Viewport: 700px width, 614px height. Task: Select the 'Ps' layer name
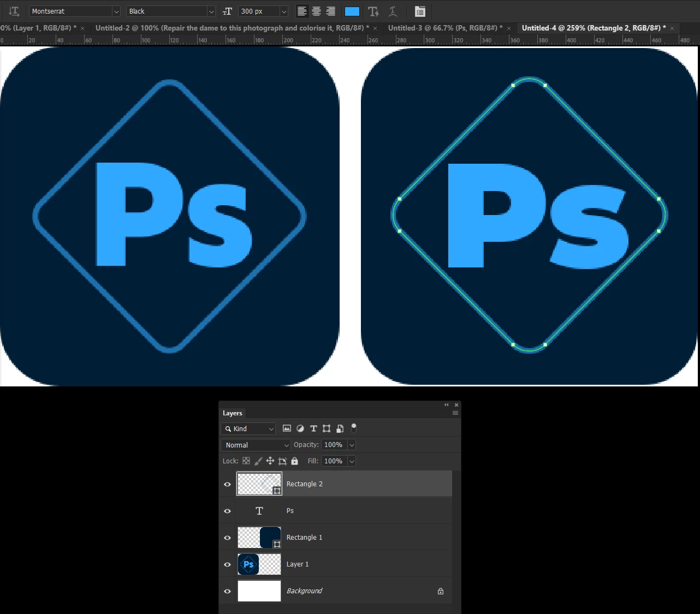290,511
